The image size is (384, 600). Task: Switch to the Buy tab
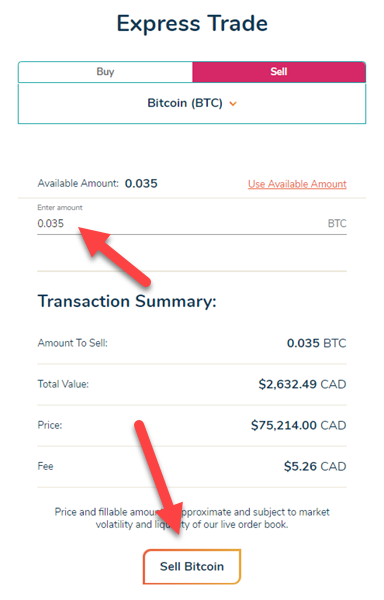(105, 72)
